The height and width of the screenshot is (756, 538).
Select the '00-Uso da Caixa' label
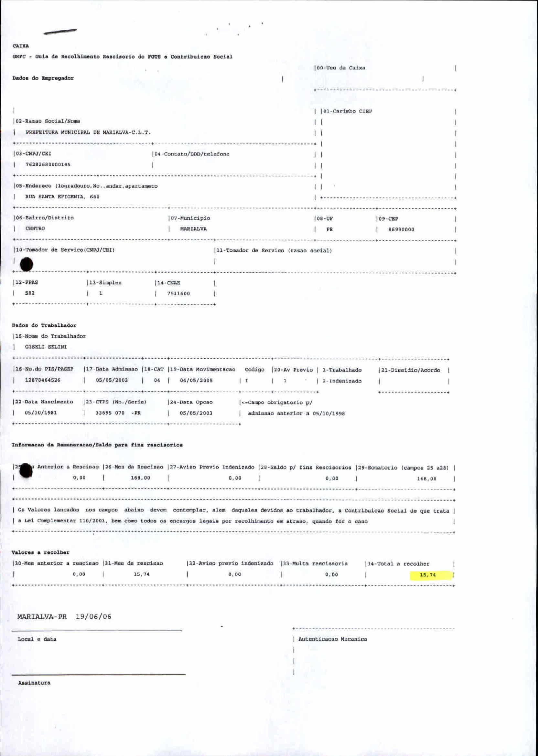pos(341,68)
